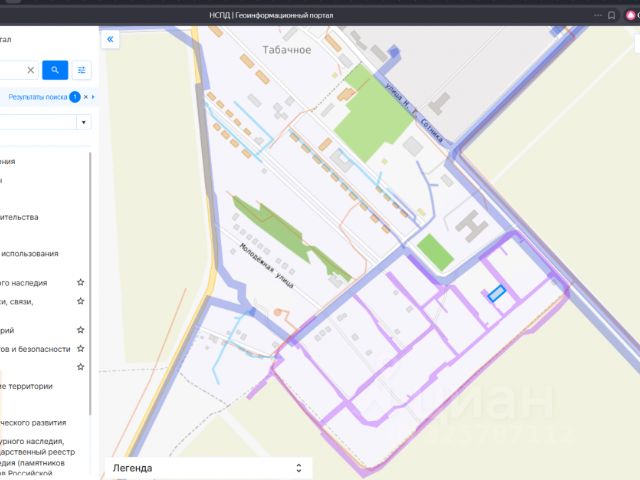This screenshot has height=480, width=640.
Task: Collapse the sidebar with the double-chevron button
Action: point(110,40)
